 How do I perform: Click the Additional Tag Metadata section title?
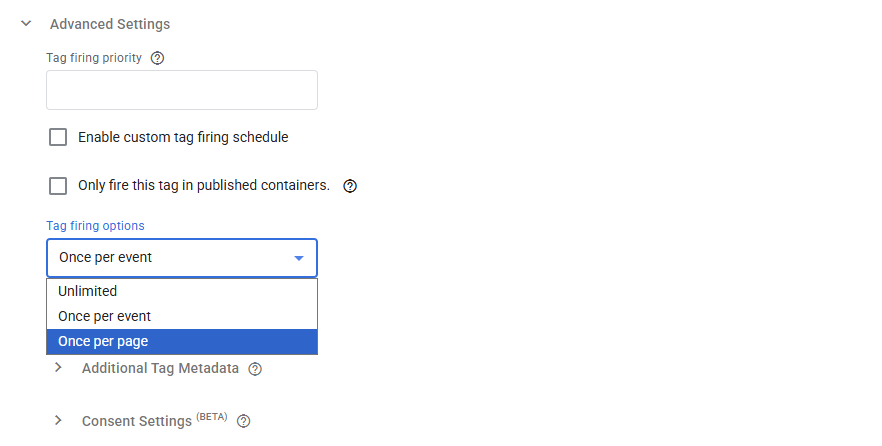pos(160,368)
